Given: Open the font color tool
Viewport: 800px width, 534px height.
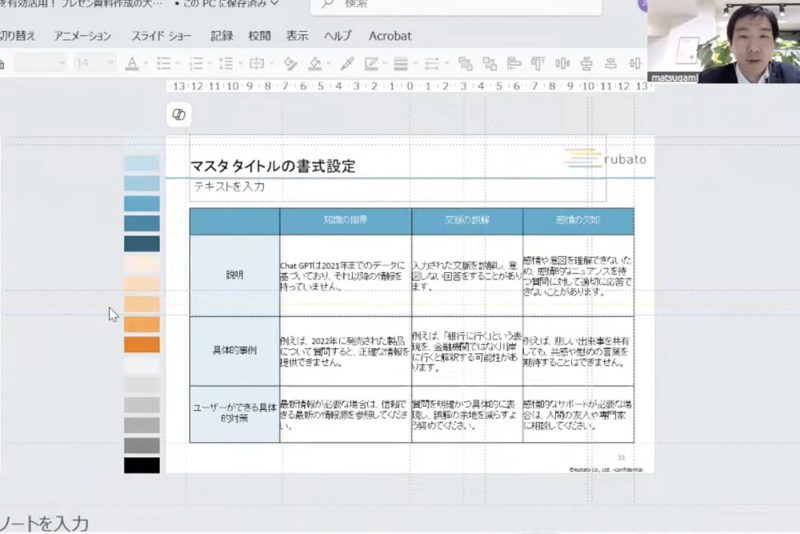Looking at the screenshot, I should pos(131,63).
